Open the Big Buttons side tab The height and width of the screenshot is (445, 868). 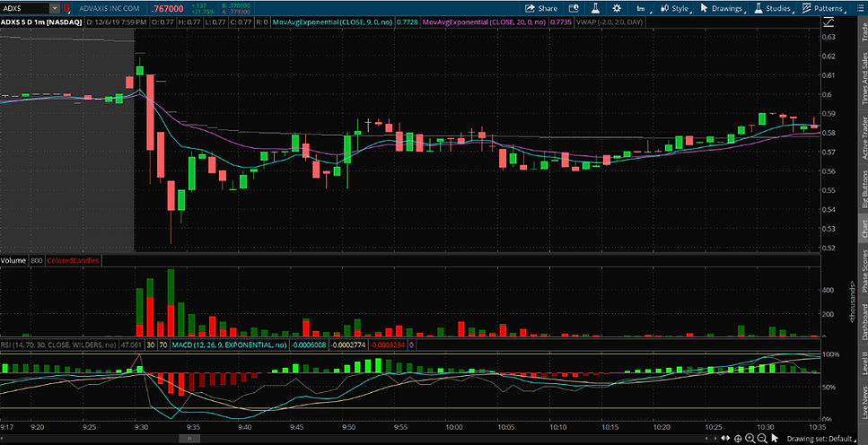863,190
